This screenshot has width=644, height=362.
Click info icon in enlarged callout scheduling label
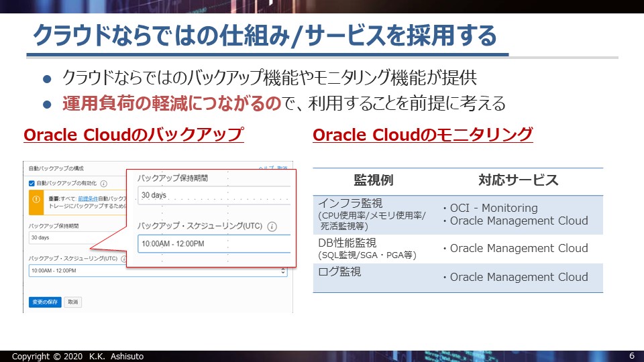[272, 227]
